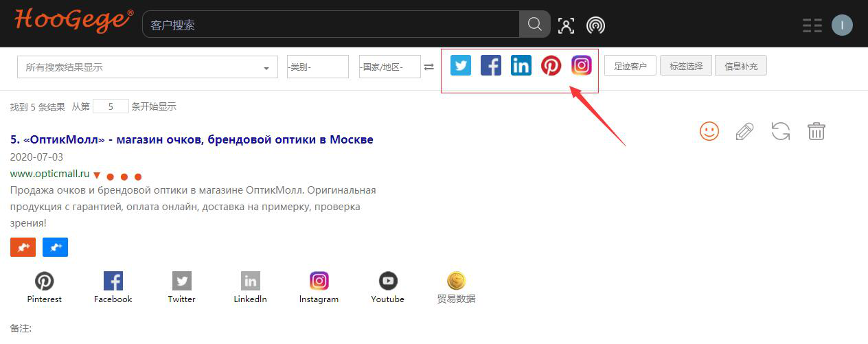Open 所有搜索结果显示 dropdown
Viewport: 868px width, 344px height.
tap(147, 67)
